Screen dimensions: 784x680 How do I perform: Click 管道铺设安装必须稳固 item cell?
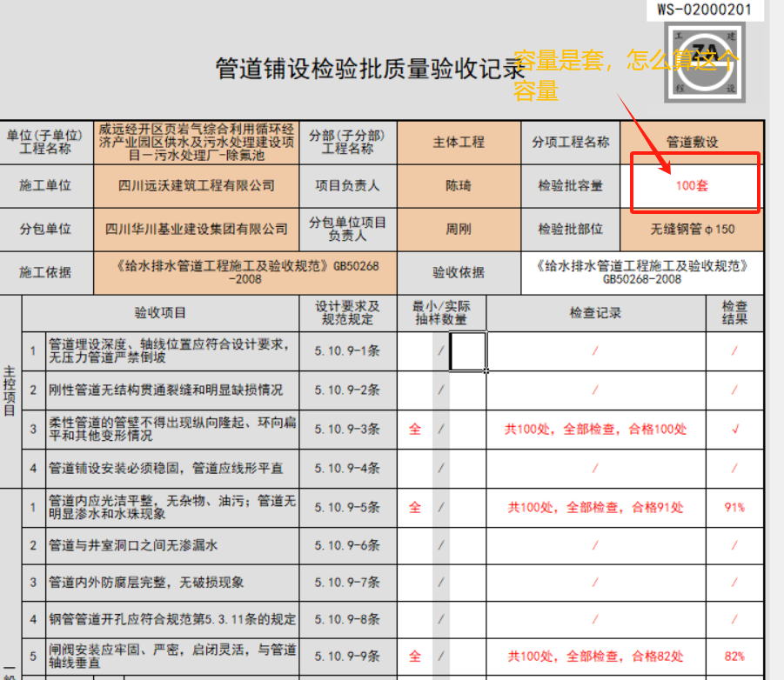172,469
